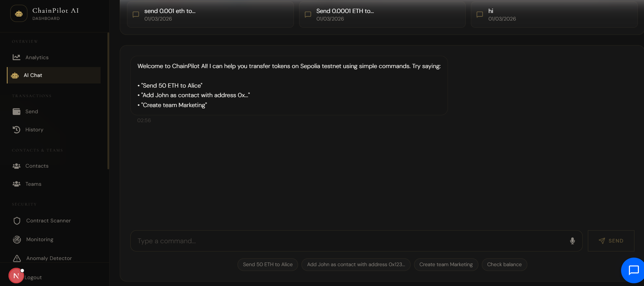
Task: Open the Contacts page
Action: point(37,166)
